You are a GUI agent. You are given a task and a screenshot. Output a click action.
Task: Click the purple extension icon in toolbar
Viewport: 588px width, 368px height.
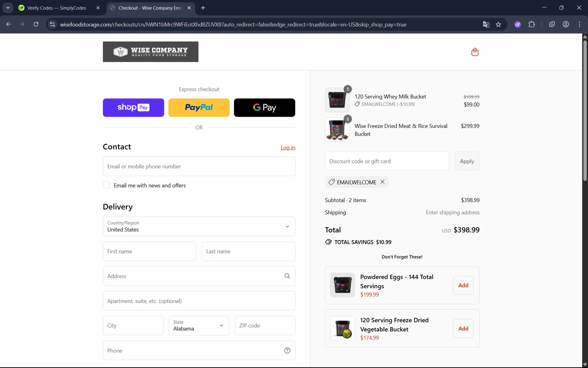[x=517, y=24]
